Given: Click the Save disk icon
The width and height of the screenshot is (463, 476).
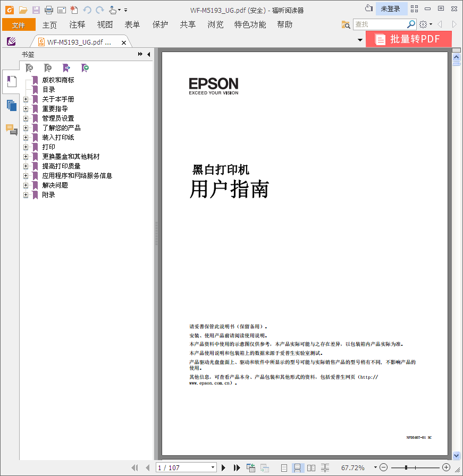Looking at the screenshot, I should [36, 10].
